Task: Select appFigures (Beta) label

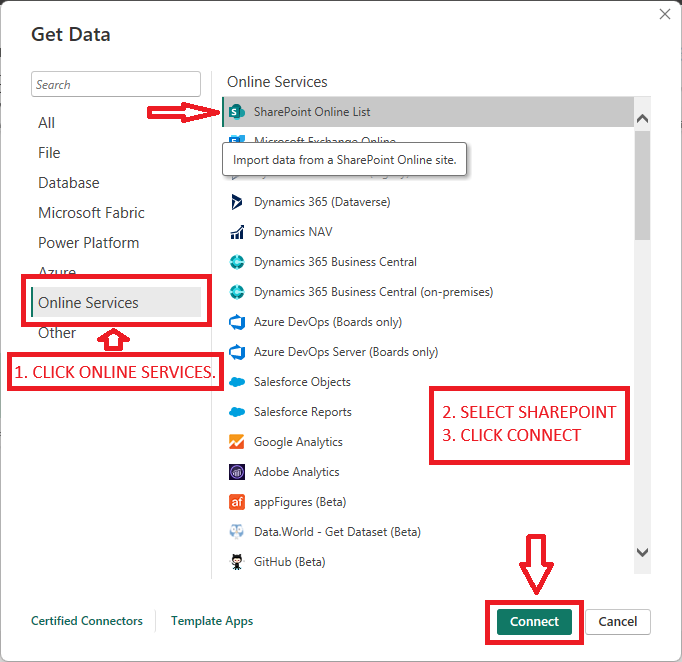Action: coord(300,502)
